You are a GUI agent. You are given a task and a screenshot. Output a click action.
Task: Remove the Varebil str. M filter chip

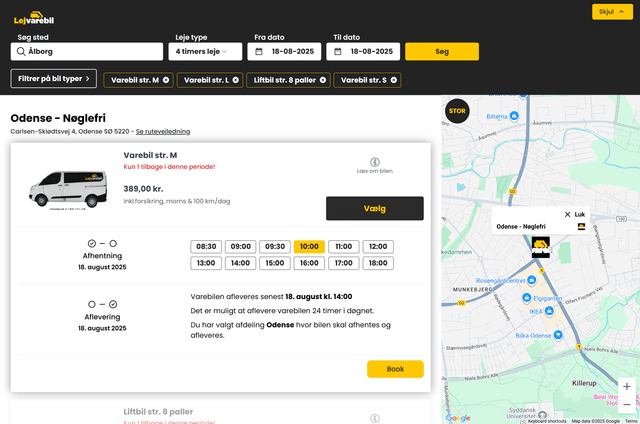click(166, 79)
